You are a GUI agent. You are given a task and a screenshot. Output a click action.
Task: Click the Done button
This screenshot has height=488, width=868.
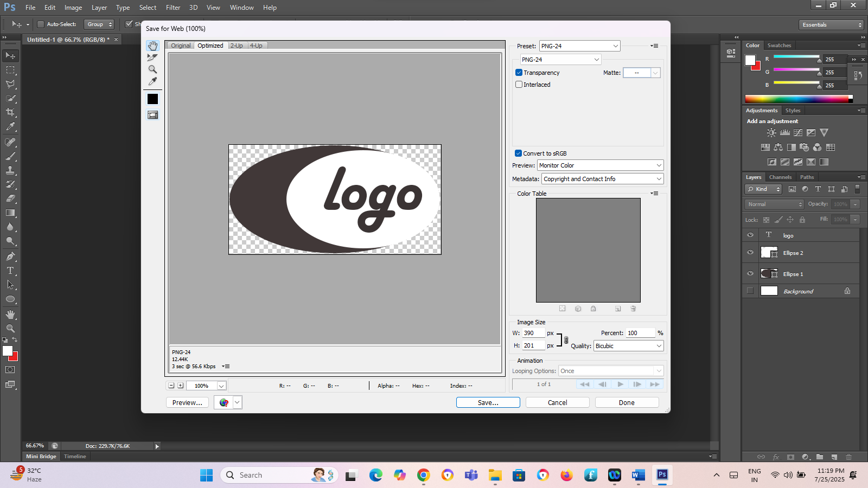[627, 402]
